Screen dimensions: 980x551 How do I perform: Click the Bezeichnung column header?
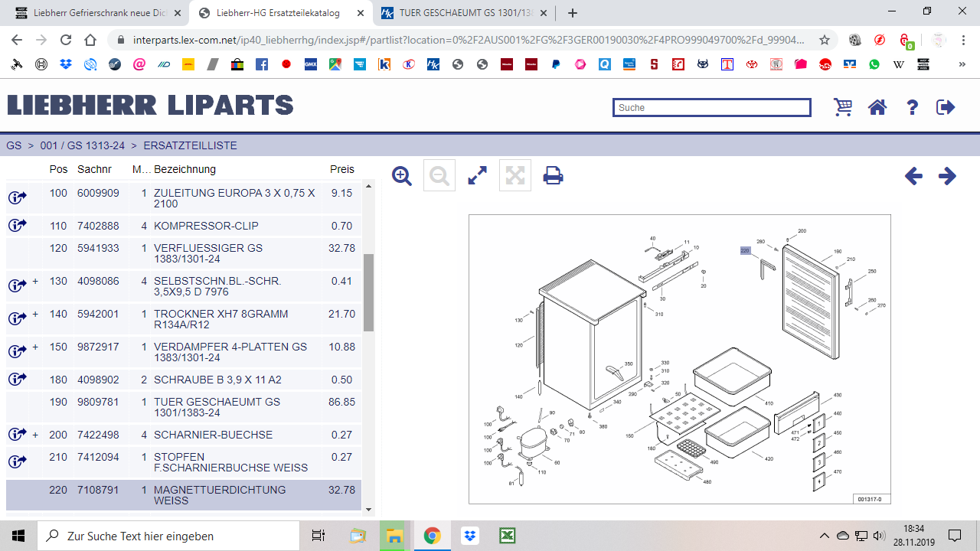point(185,169)
